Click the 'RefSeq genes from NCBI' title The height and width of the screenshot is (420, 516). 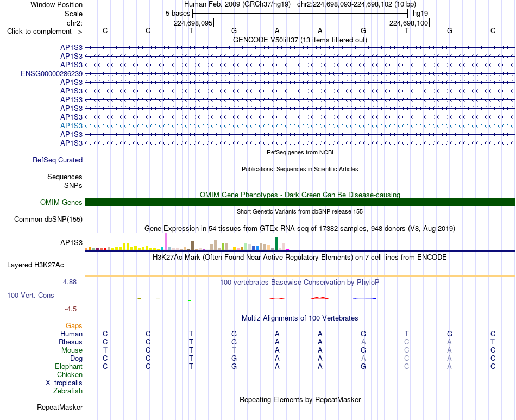click(x=300, y=152)
